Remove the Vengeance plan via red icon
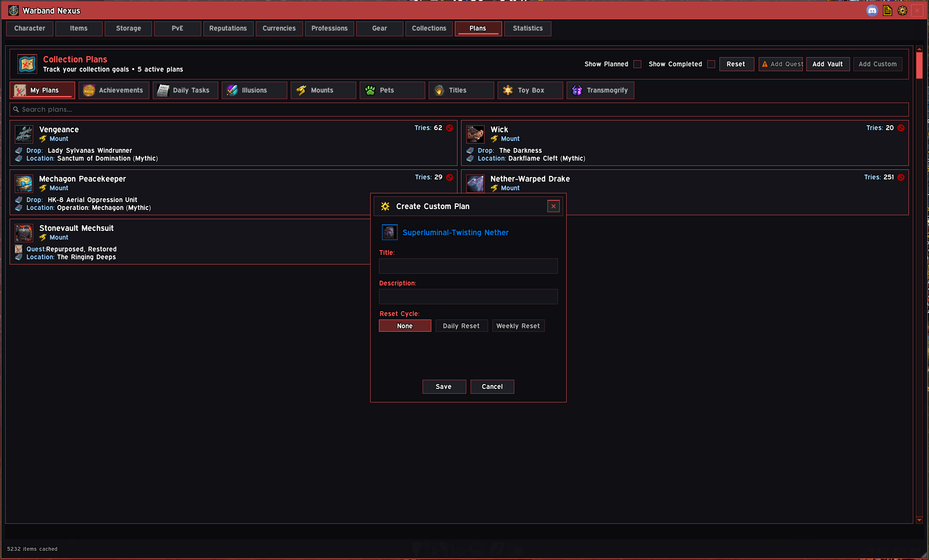Viewport: 929px width, 560px height. [x=450, y=128]
